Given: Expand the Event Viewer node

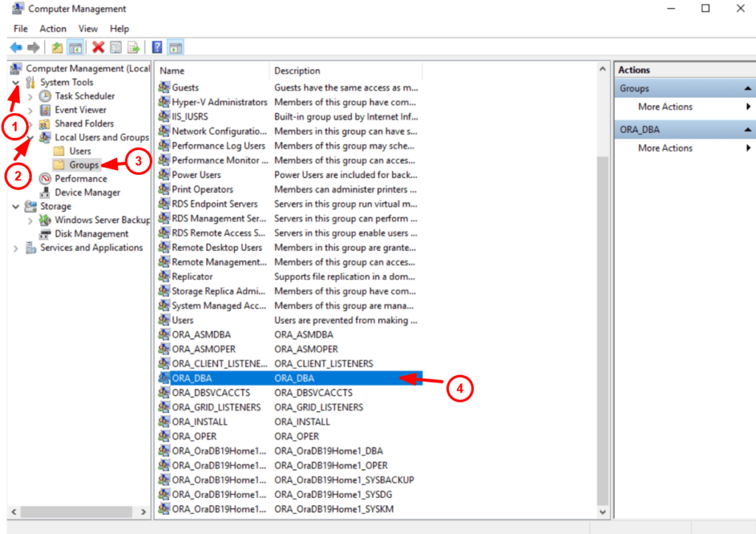Looking at the screenshot, I should pyautogui.click(x=30, y=111).
